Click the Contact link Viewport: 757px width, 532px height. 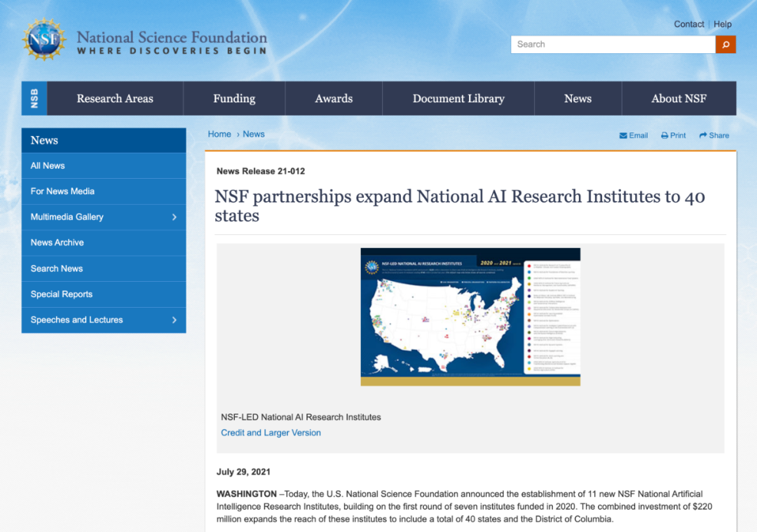689,24
